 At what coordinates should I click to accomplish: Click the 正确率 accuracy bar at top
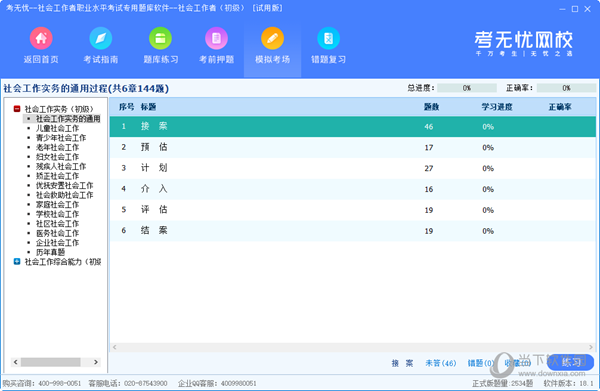[566, 88]
